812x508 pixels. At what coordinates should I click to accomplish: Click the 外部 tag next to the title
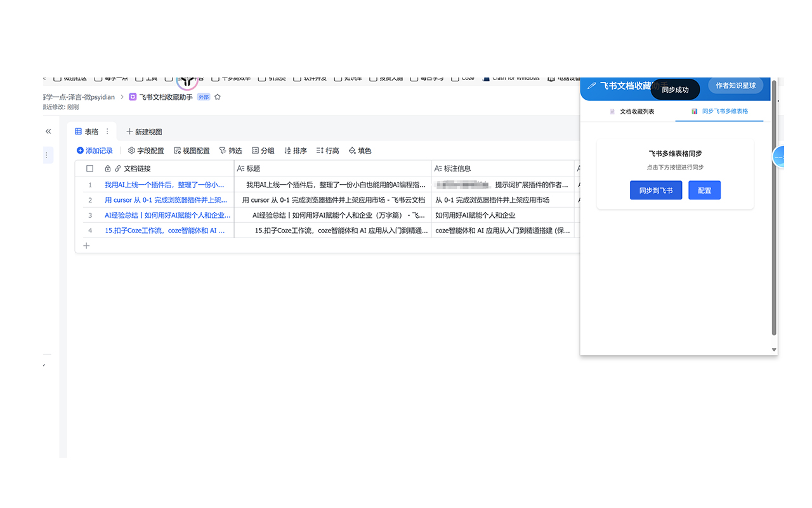coord(204,97)
